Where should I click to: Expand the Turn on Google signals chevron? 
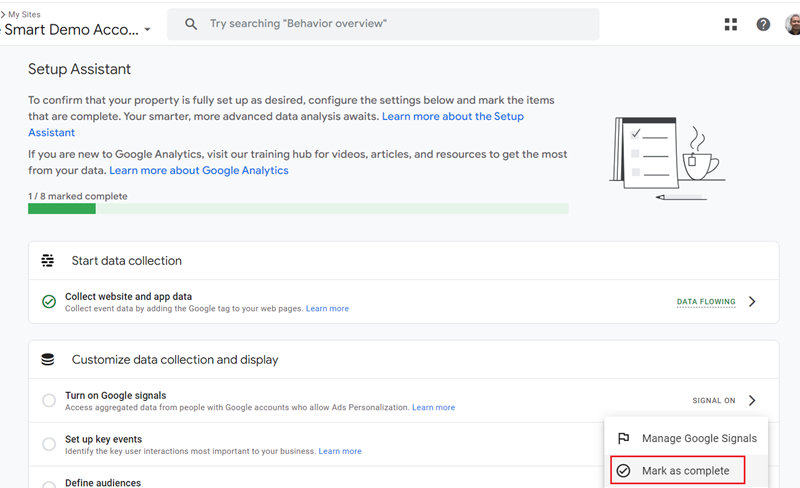point(752,400)
